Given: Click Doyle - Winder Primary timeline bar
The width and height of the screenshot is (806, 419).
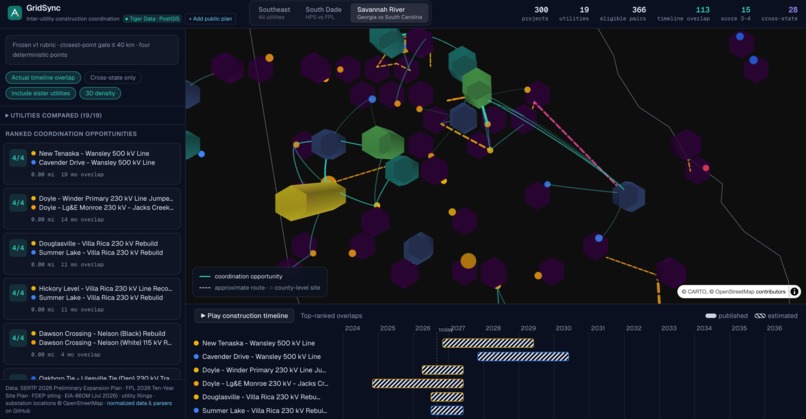Looking at the screenshot, I should pyautogui.click(x=443, y=370).
